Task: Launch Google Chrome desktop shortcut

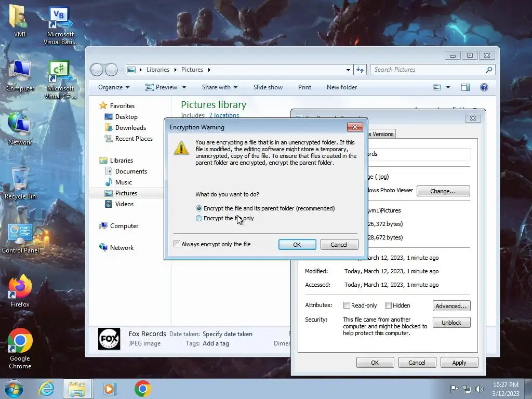Action: [x=20, y=349]
